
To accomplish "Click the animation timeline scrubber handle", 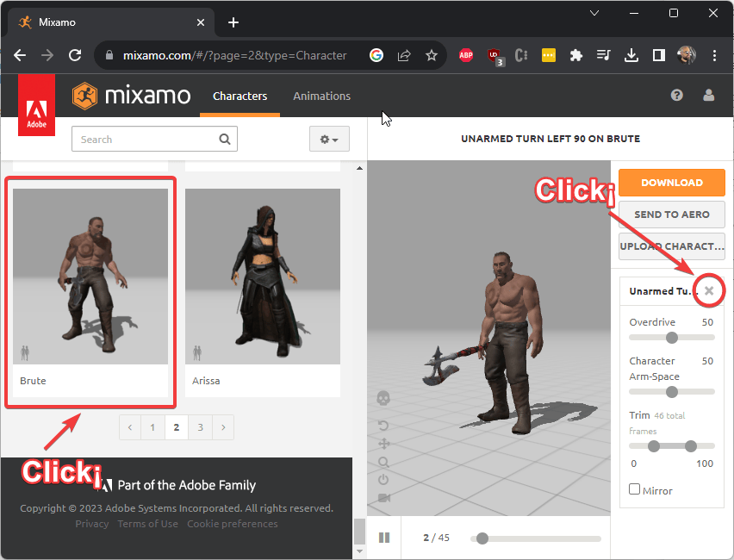I will tap(482, 538).
